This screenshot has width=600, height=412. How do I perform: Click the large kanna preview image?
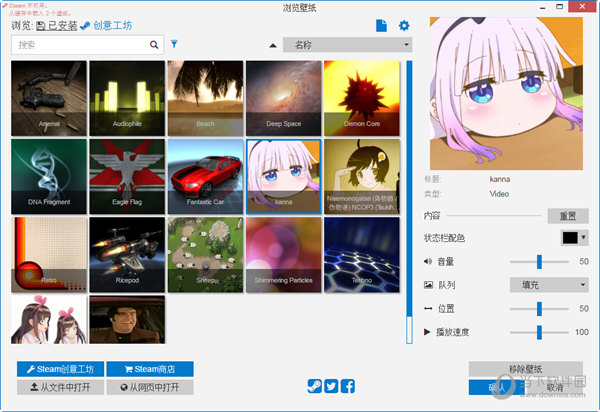506,93
